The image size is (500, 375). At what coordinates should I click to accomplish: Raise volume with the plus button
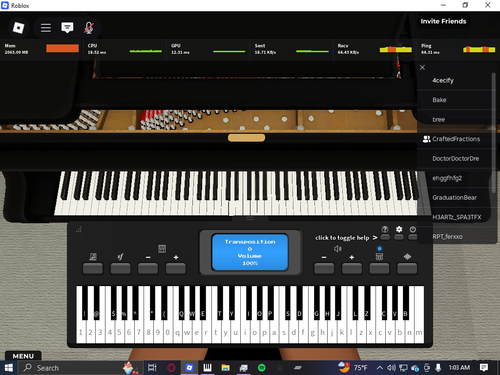pos(352,268)
